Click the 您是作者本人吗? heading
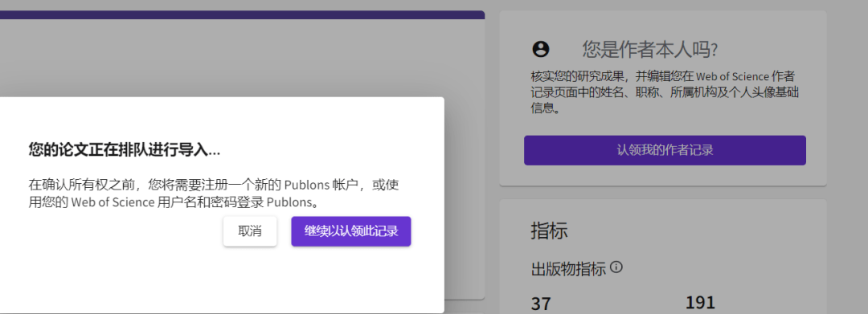This screenshot has width=868, height=314. 650,50
